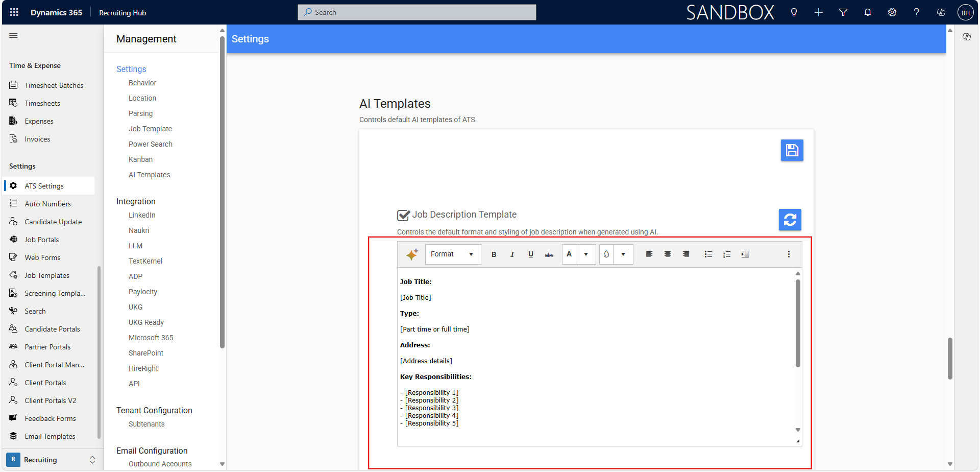Click the plus quick-create icon
The image size is (980, 472).
(x=819, y=12)
